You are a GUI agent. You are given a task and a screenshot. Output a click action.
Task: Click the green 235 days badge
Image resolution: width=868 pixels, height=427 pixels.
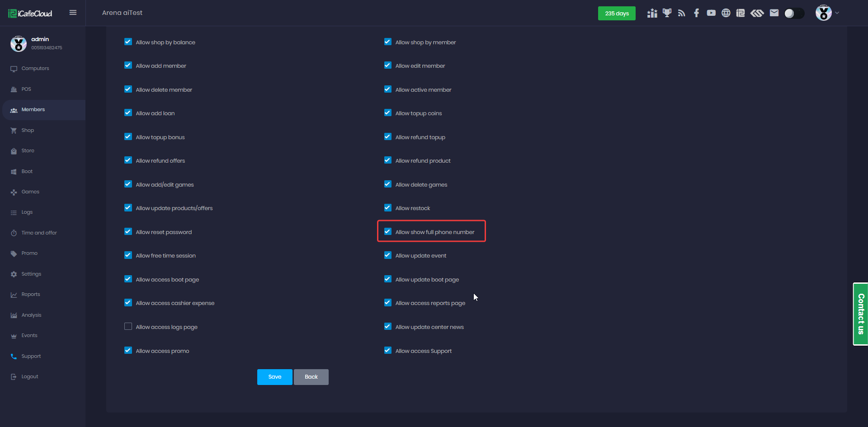617,13
